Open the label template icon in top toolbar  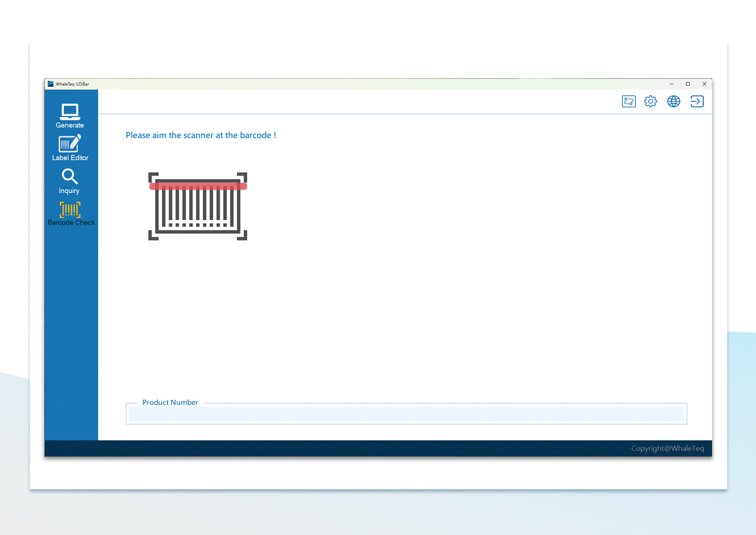(629, 102)
